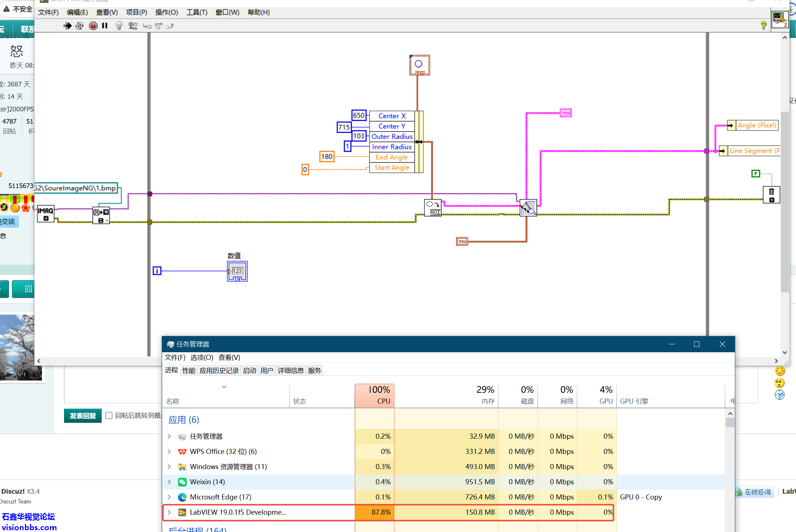Click the block diagram vertical scrollbar

click(x=784, y=203)
